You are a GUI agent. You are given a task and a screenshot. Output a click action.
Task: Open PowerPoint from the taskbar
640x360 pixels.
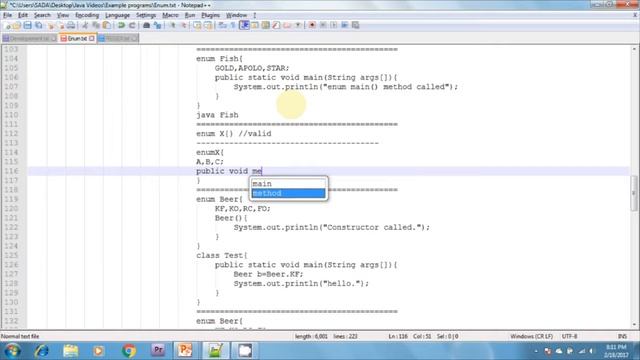click(184, 351)
